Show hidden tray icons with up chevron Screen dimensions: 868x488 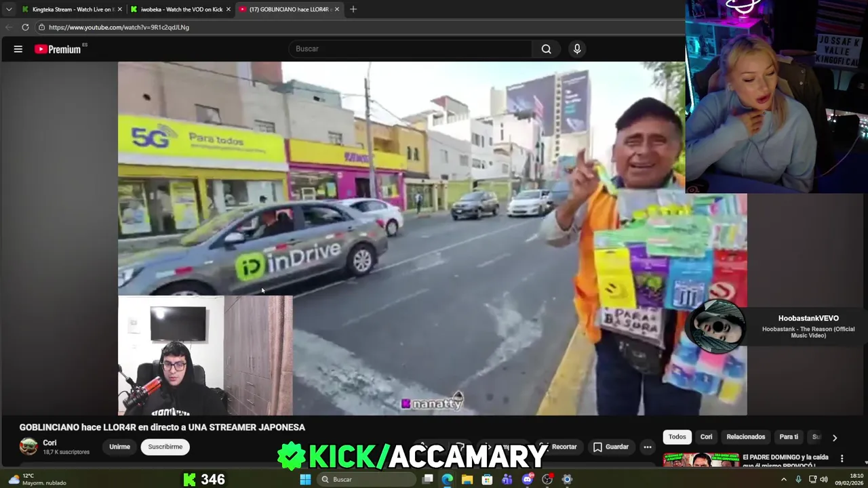pyautogui.click(x=784, y=479)
